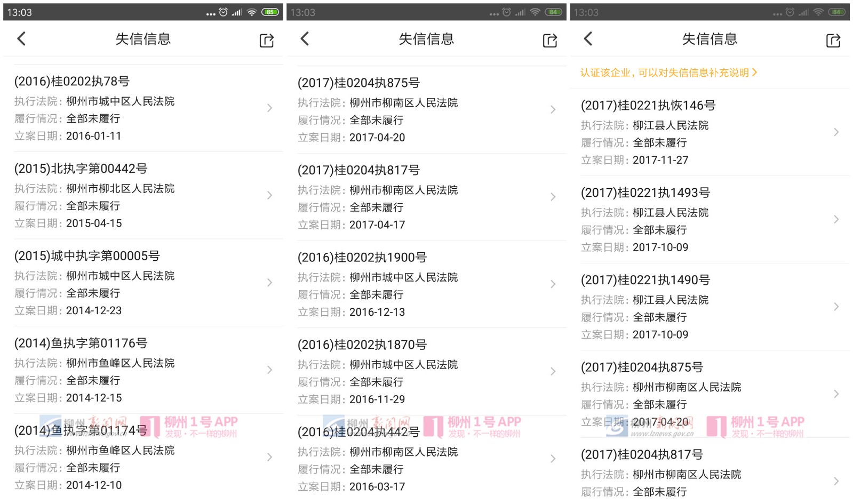853x504 pixels.
Task: Tap filing date 2014-12-23
Action: tap(94, 310)
